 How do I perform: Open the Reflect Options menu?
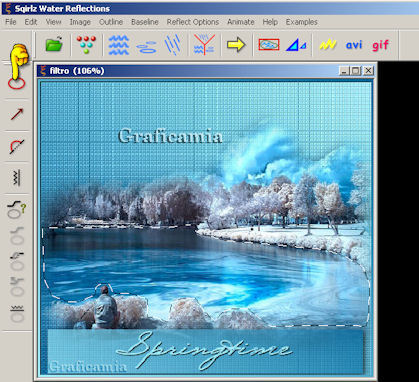[193, 22]
